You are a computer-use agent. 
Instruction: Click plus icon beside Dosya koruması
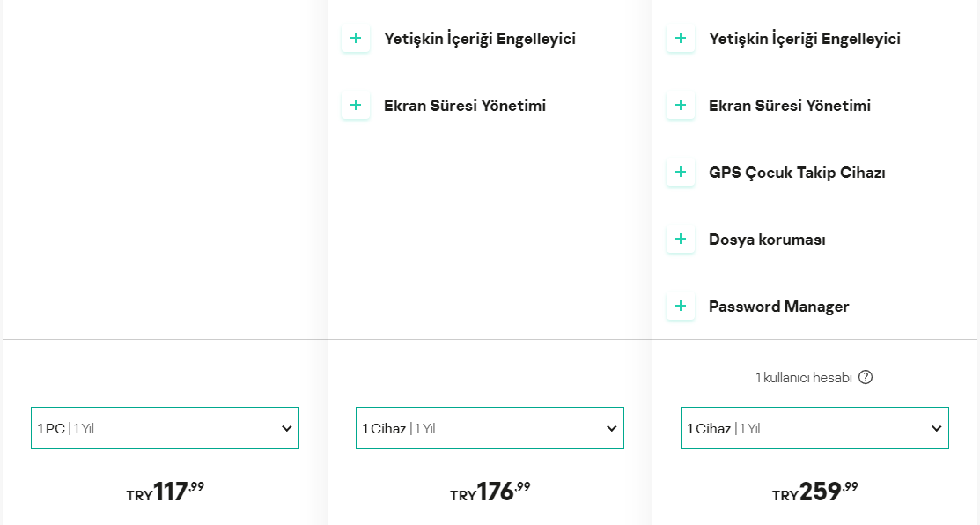tap(681, 240)
